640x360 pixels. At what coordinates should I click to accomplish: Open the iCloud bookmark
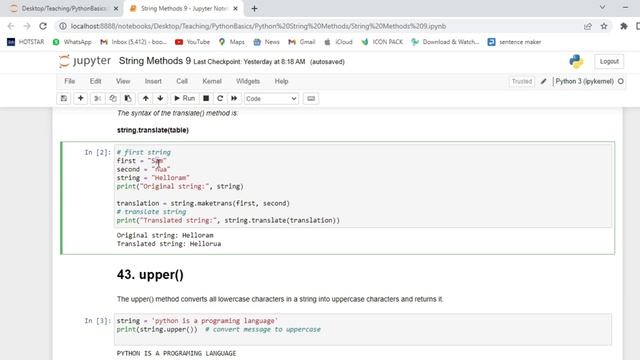click(338, 42)
